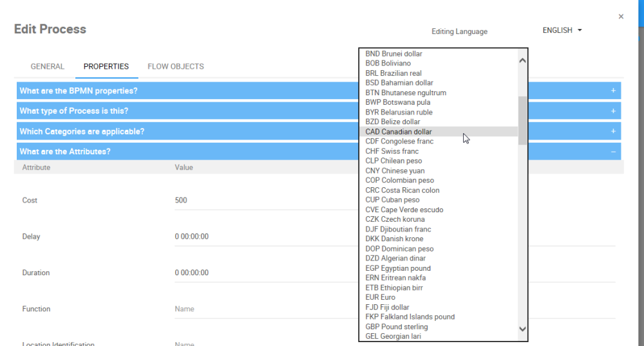
Task: Select EUR Euro currency option
Action: pyautogui.click(x=381, y=297)
